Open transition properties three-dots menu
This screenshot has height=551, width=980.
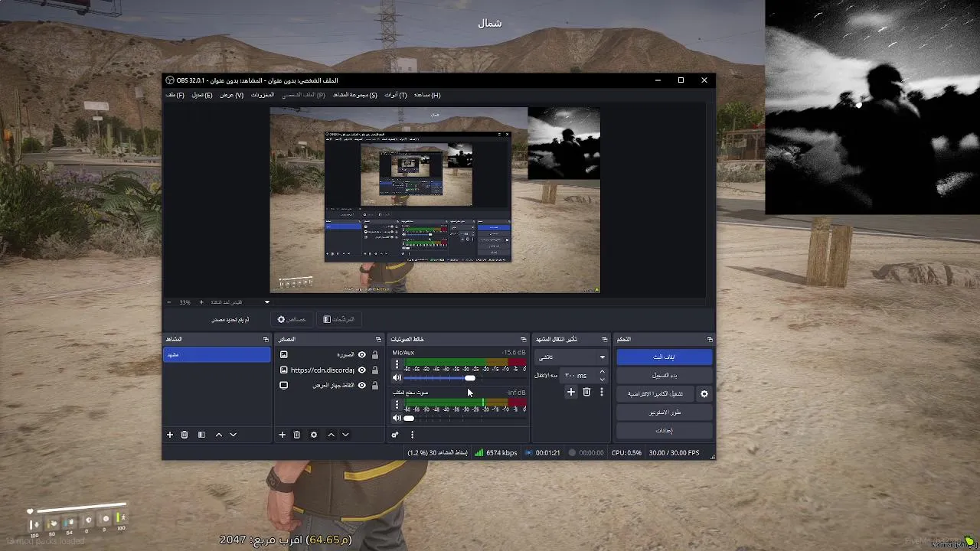602,392
